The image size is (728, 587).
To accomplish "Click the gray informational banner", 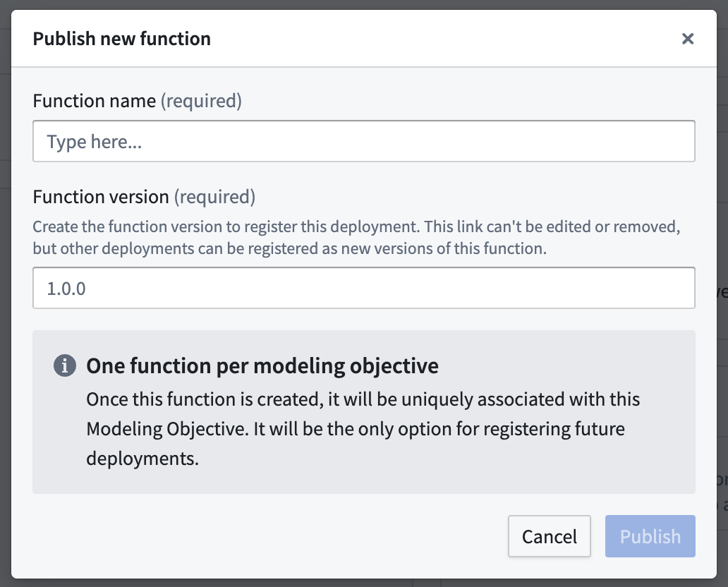I will 364,412.
